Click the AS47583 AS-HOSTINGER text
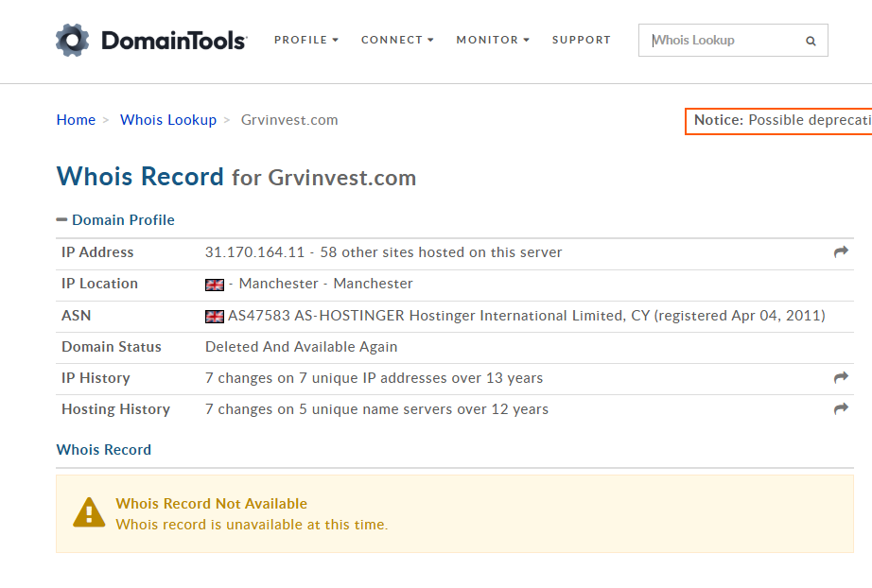 [x=316, y=316]
